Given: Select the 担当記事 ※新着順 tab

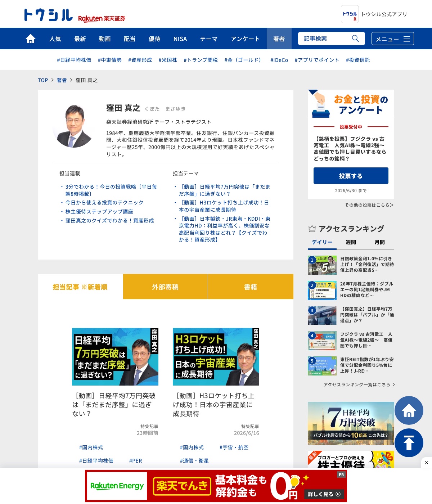Looking at the screenshot, I should [80, 287].
